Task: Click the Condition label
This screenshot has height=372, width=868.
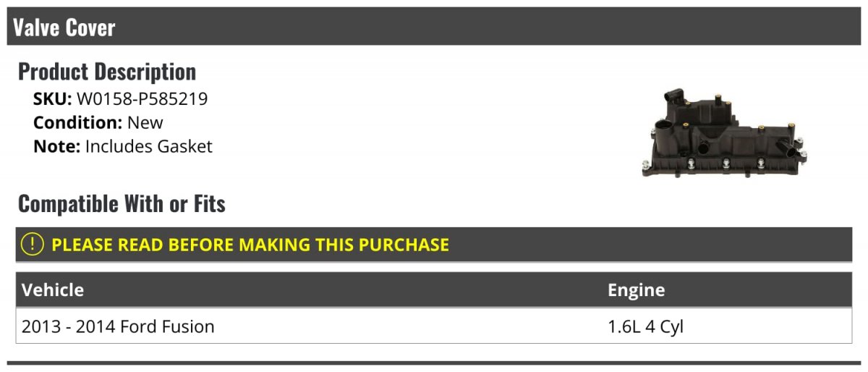Action: coord(77,123)
